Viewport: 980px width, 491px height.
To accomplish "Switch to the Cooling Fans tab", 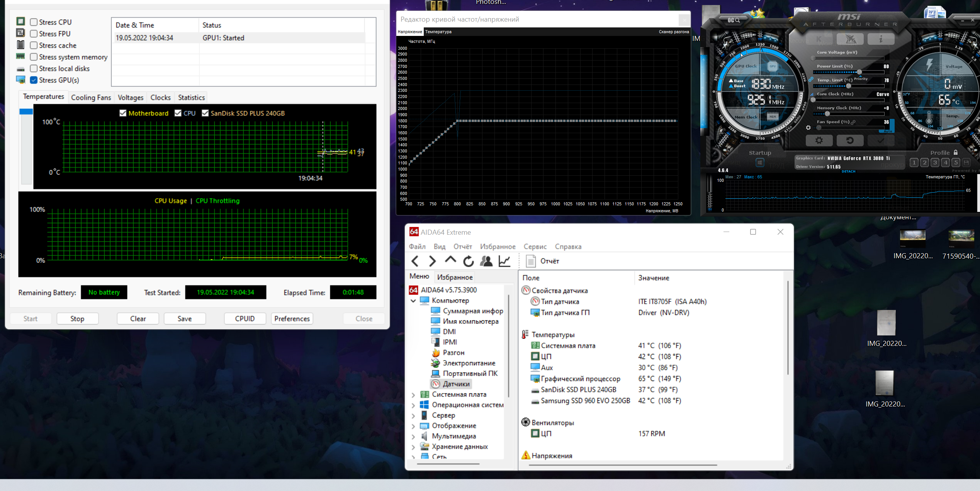I will (91, 98).
